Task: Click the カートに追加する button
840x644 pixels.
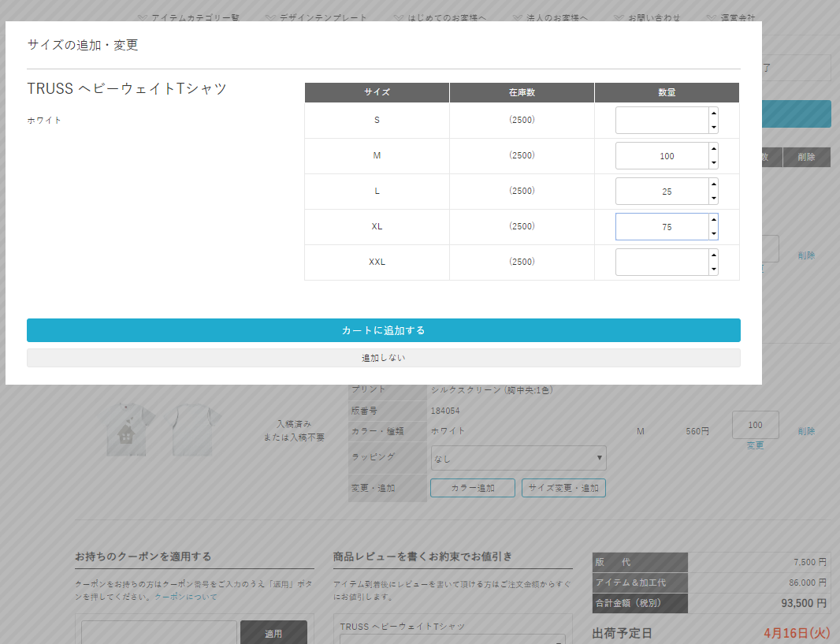Action: pyautogui.click(x=384, y=330)
